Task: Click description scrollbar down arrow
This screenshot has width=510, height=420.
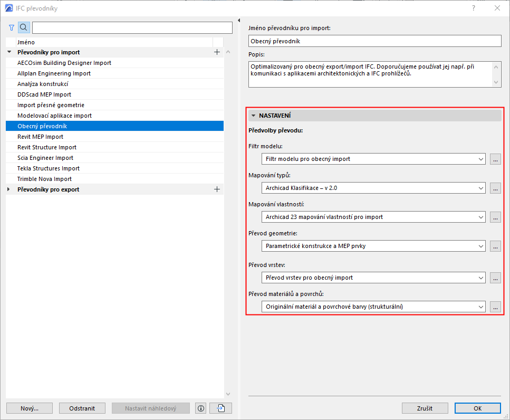Action: point(496,82)
